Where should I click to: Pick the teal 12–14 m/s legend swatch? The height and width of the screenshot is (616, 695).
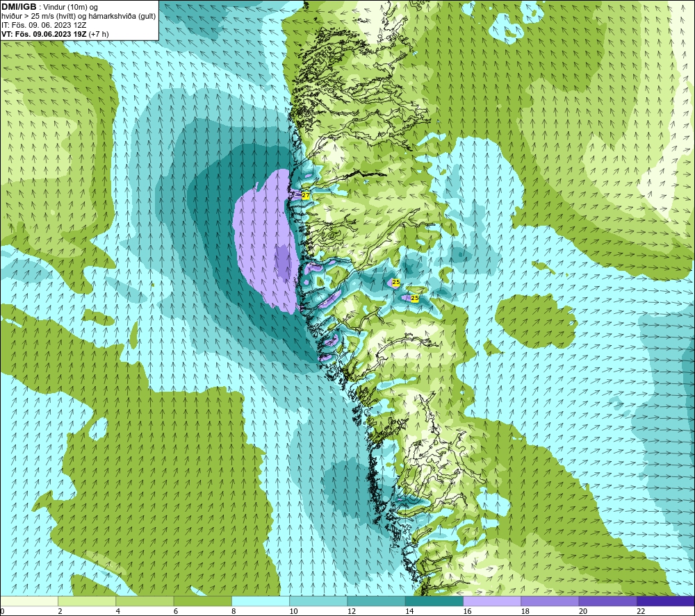(376, 601)
